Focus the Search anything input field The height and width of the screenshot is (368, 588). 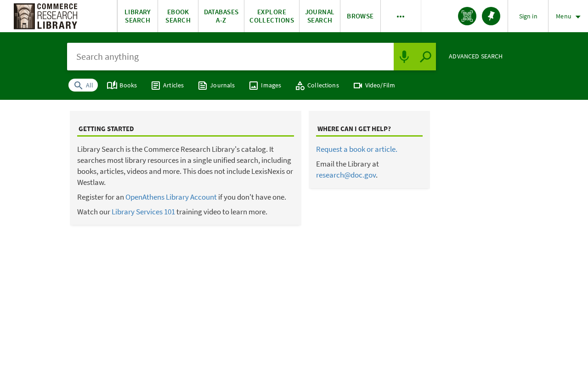tap(230, 57)
